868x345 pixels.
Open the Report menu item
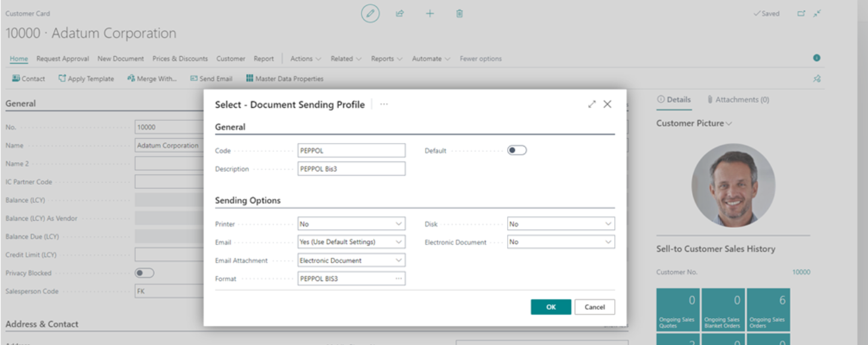[x=263, y=59]
